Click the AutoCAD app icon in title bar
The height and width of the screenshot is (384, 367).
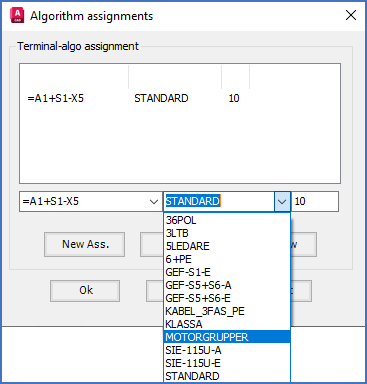17,16
